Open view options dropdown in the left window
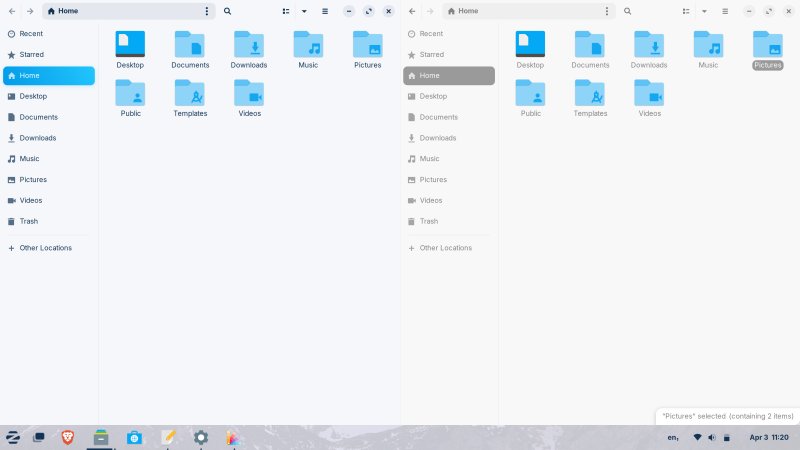800x450 pixels. click(304, 11)
